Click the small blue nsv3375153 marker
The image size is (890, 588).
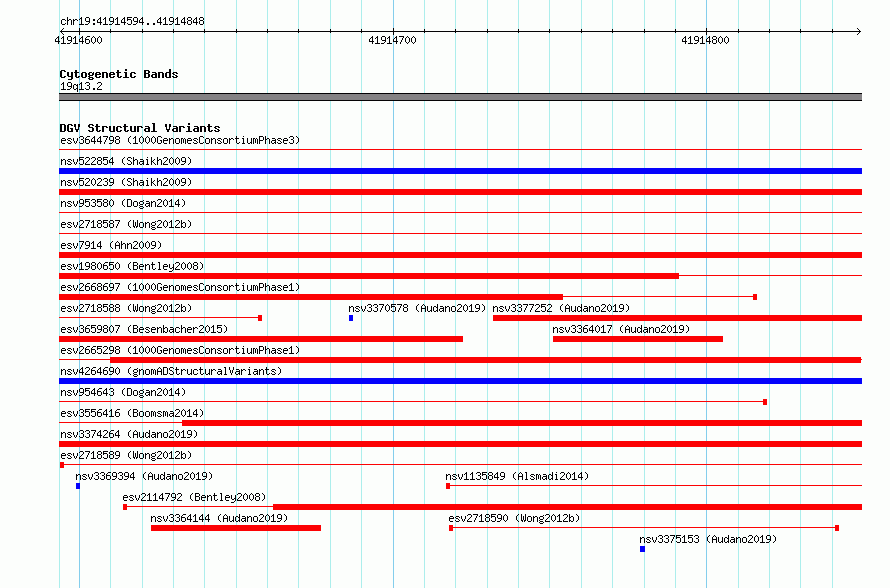[x=643, y=549]
